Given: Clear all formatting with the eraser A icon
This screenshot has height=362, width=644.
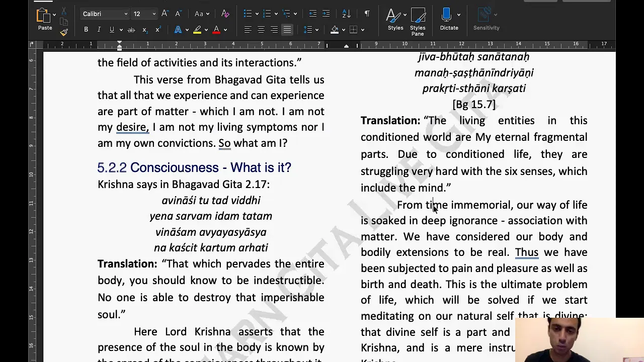Looking at the screenshot, I should click(x=225, y=14).
